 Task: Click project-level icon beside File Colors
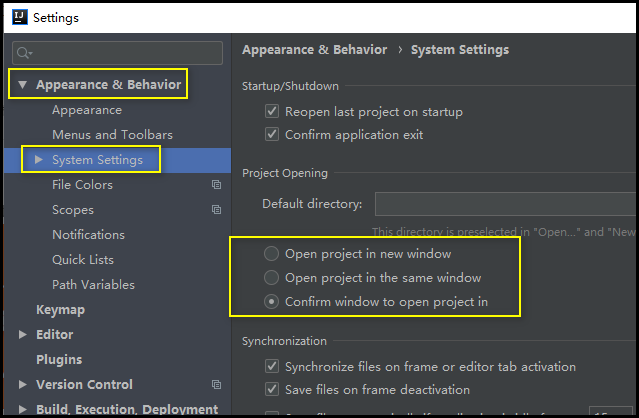[x=216, y=185]
